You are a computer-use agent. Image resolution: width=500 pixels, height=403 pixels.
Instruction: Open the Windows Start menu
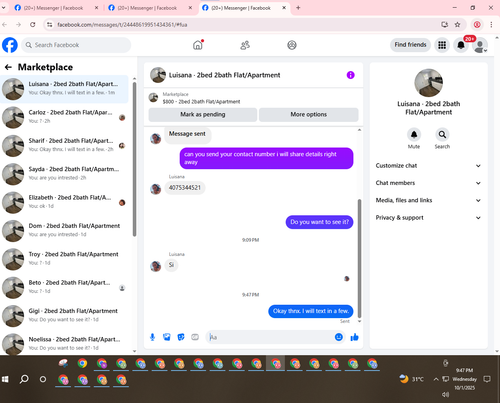pos(5,379)
